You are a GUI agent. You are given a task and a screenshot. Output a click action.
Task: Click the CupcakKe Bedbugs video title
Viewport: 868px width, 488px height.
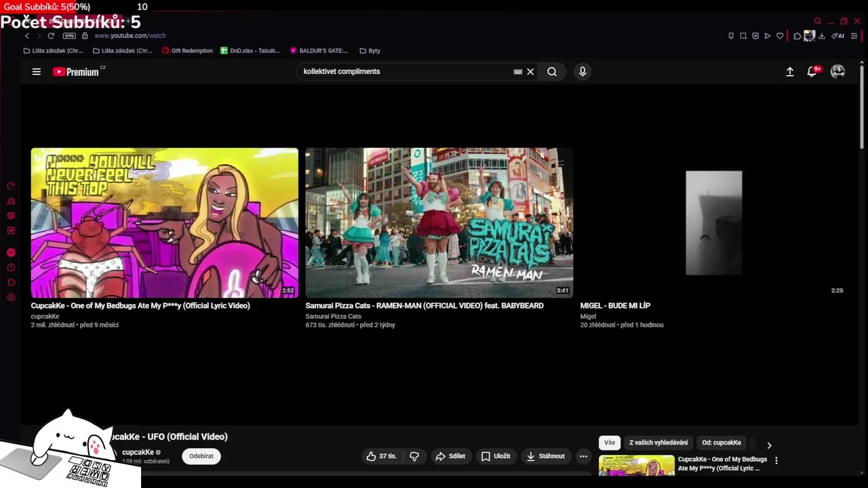coord(140,306)
